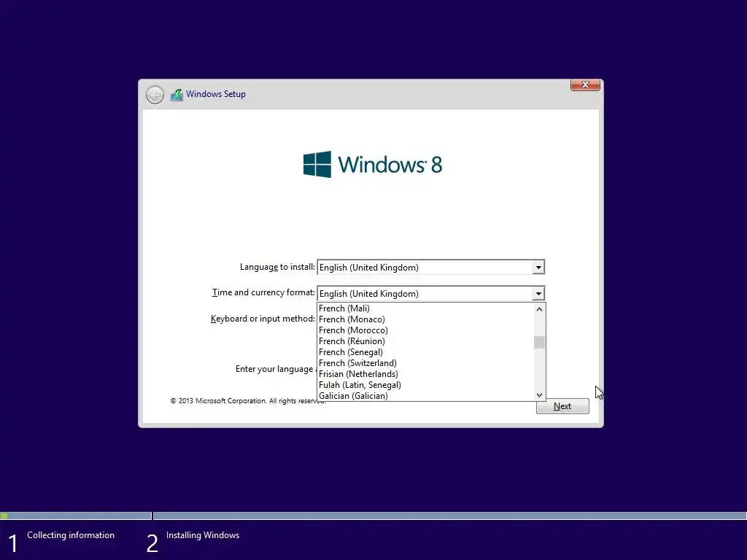Click the back arrow in Windows Setup
Viewport: 747px width, 560px height.
155,95
